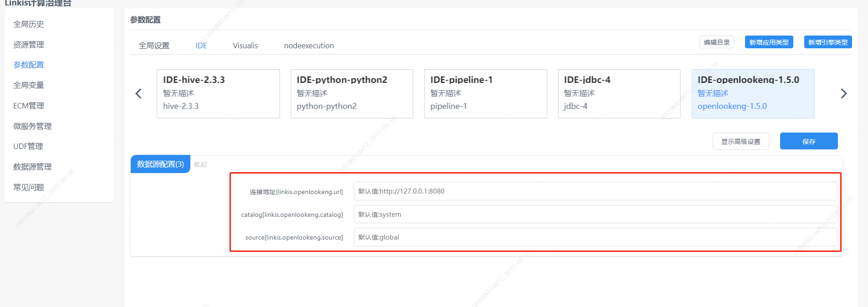Click the linkis.openlookeng.url input field
The height and width of the screenshot is (307, 868).
[x=595, y=191]
